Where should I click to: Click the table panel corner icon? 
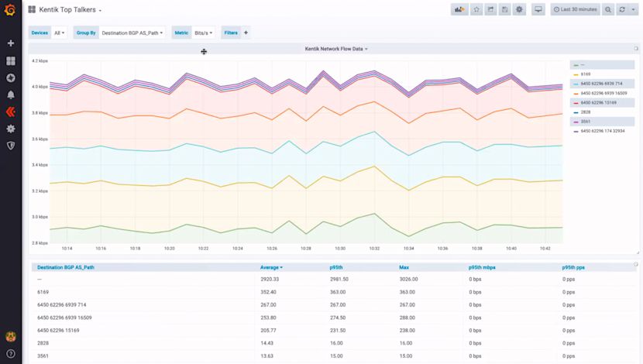pyautogui.click(x=636, y=264)
